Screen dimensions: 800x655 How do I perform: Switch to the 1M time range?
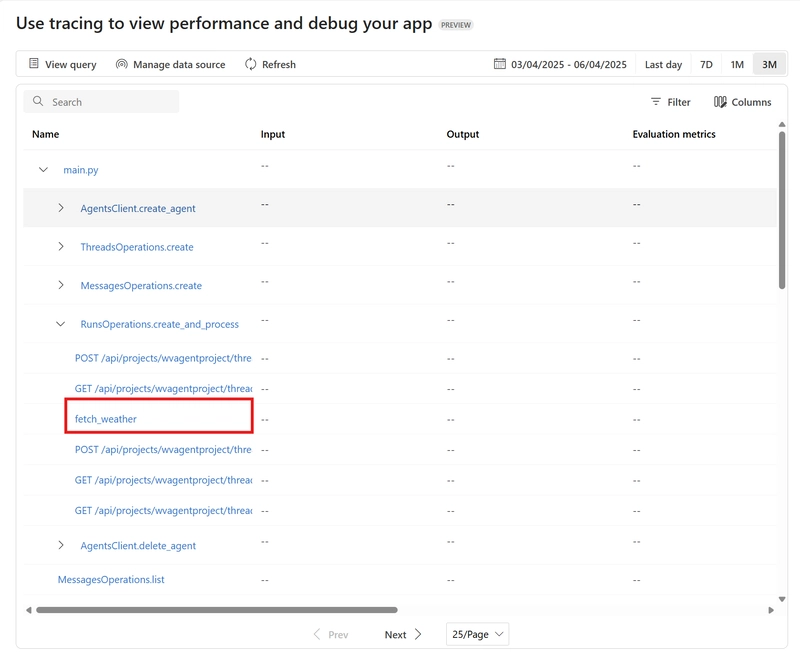coord(737,64)
